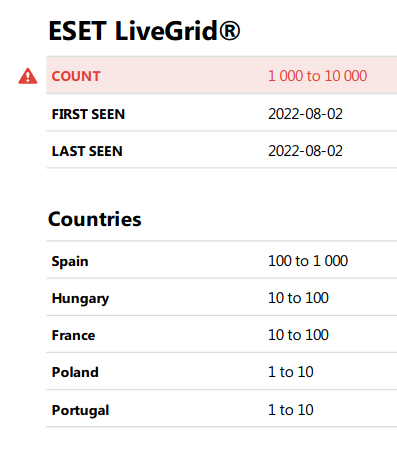Click Poland's 1 to 10 value
397x452 pixels.
pos(291,372)
